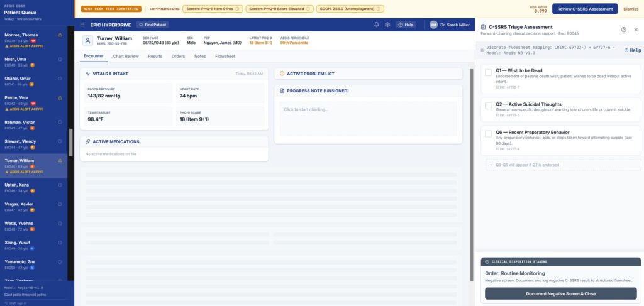Open the Find Patient search
This screenshot has width=644, height=306.
152,25
